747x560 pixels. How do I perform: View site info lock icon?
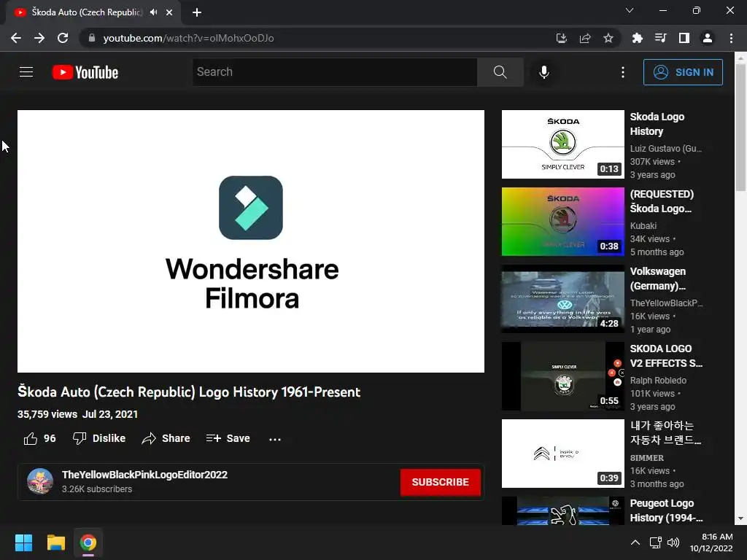coord(92,38)
